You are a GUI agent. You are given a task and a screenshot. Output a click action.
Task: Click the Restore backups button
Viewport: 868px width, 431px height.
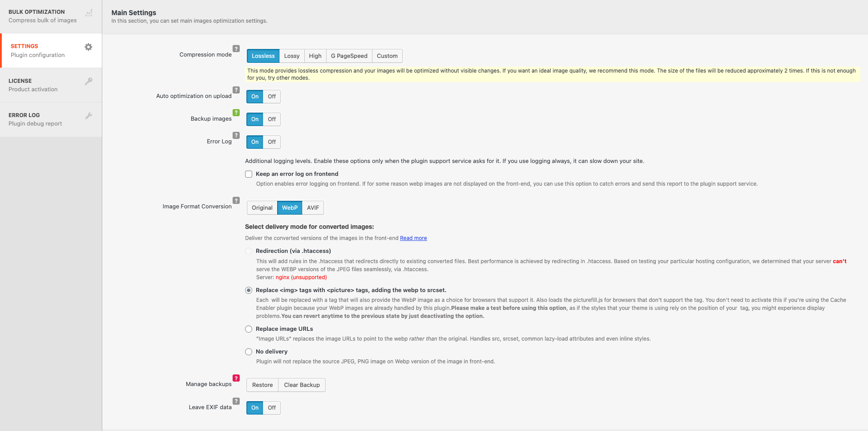click(262, 385)
